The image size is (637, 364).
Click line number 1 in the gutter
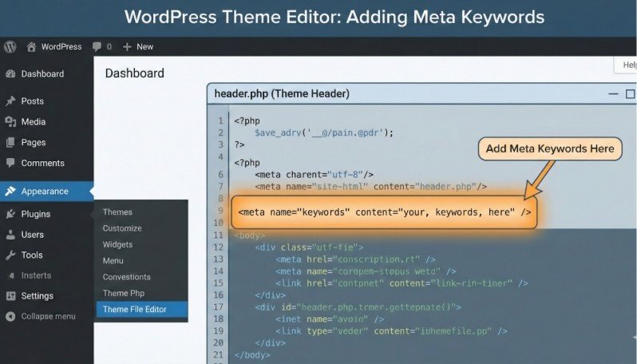pyautogui.click(x=220, y=121)
